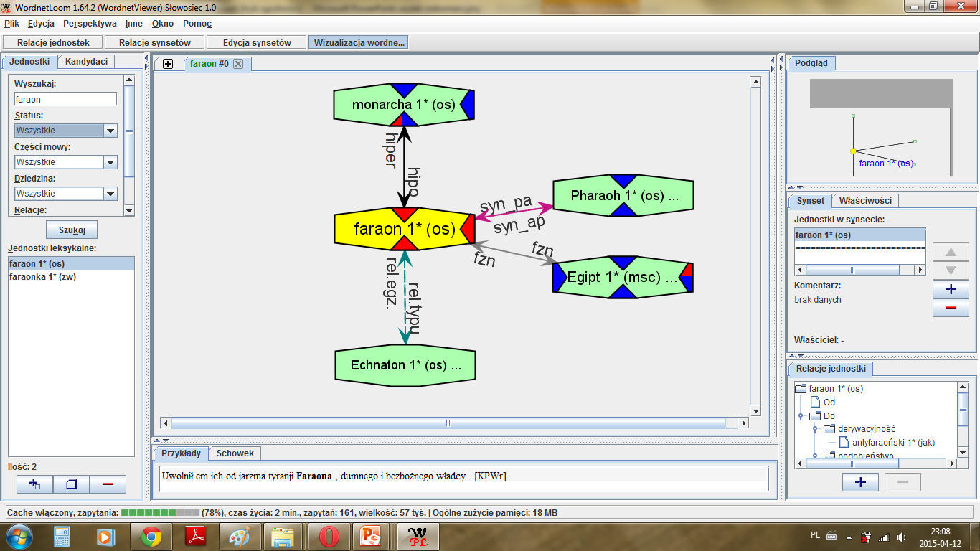Collapse the Do folder in relations tree

801,416
